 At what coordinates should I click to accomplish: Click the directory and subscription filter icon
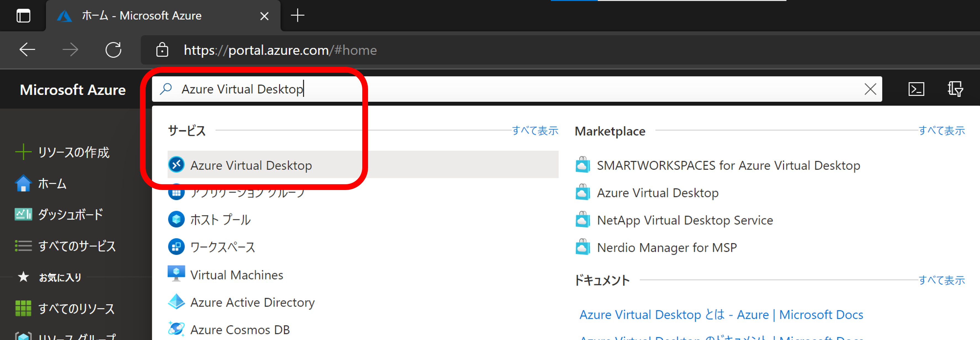[x=955, y=89]
